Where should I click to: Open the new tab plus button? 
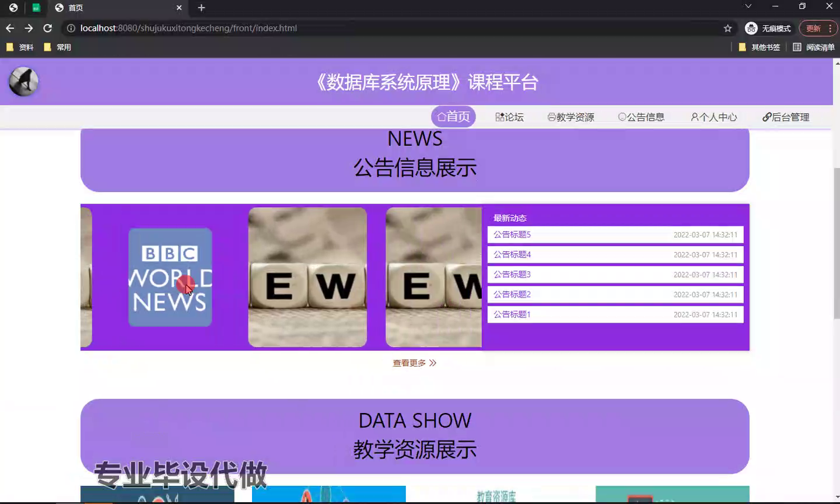pos(201,8)
